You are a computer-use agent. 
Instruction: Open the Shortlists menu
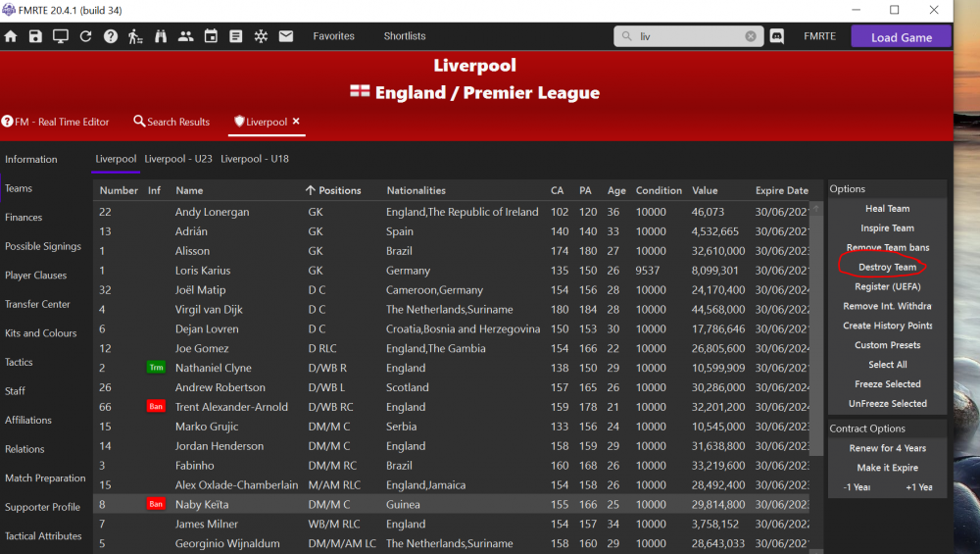(x=405, y=36)
